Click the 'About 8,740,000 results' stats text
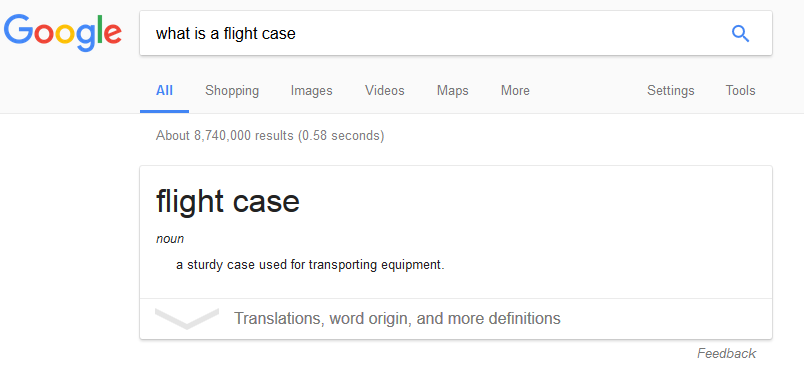The height and width of the screenshot is (369, 804). 270,136
